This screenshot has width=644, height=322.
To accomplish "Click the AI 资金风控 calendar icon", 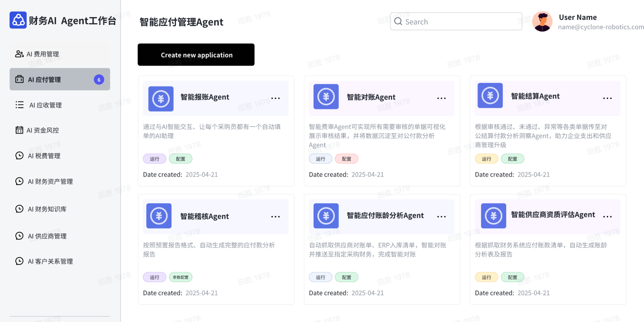I will tap(19, 130).
